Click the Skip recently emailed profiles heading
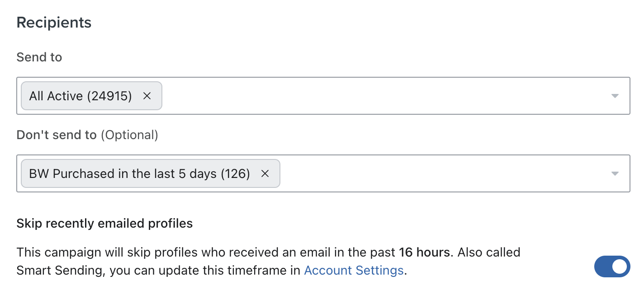 point(104,224)
